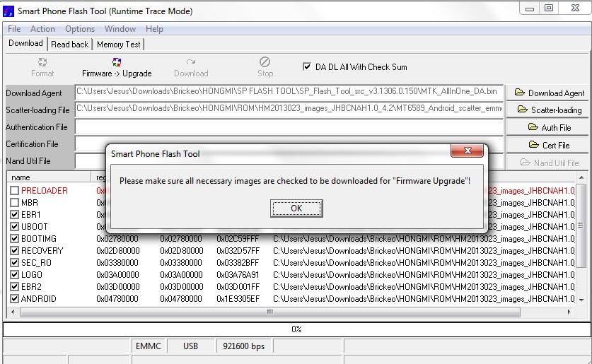Open the Options menu

pos(80,29)
